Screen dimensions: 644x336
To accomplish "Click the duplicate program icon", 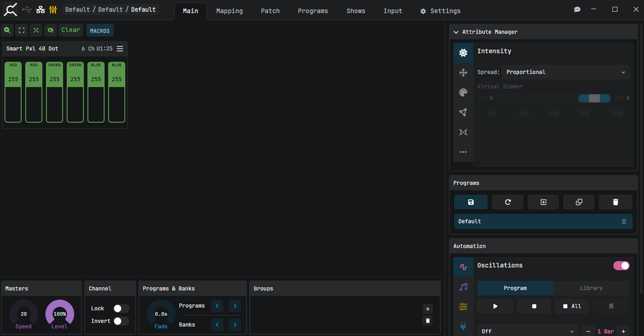I will pos(579,202).
